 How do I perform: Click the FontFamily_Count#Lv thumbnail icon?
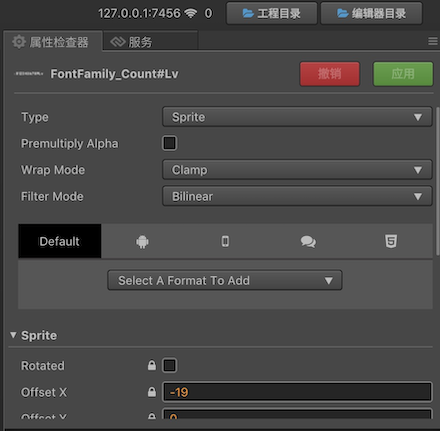tap(29, 74)
